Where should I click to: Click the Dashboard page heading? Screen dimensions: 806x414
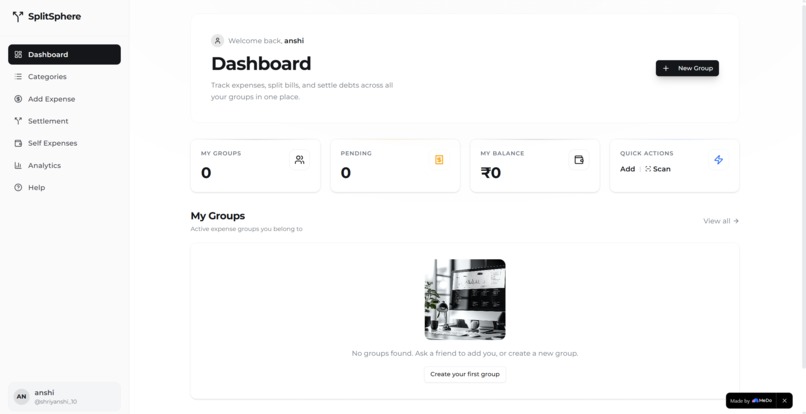(261, 64)
